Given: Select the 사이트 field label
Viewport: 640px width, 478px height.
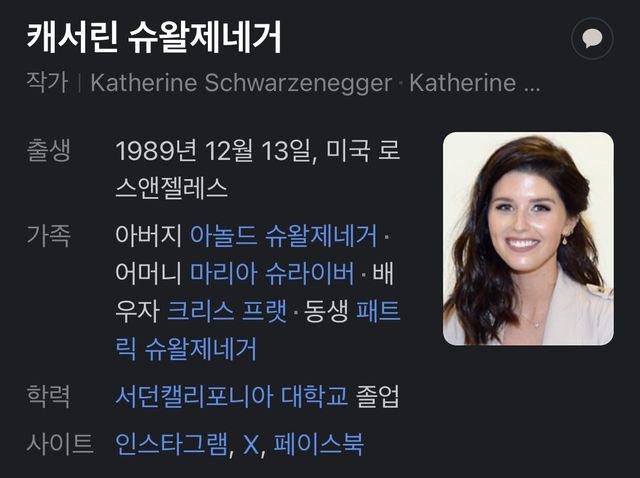Looking at the screenshot, I should coord(60,444).
